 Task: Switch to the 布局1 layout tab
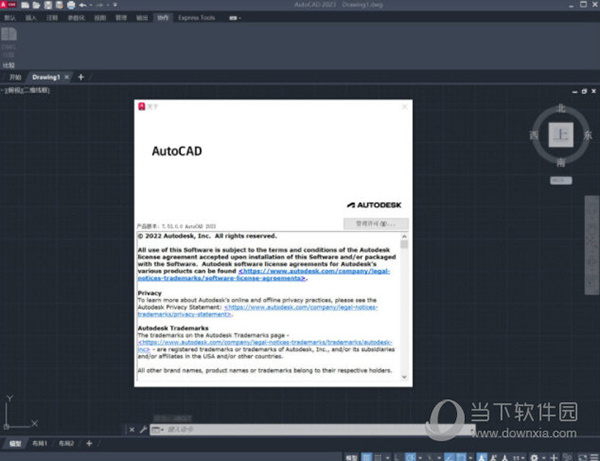[x=39, y=443]
